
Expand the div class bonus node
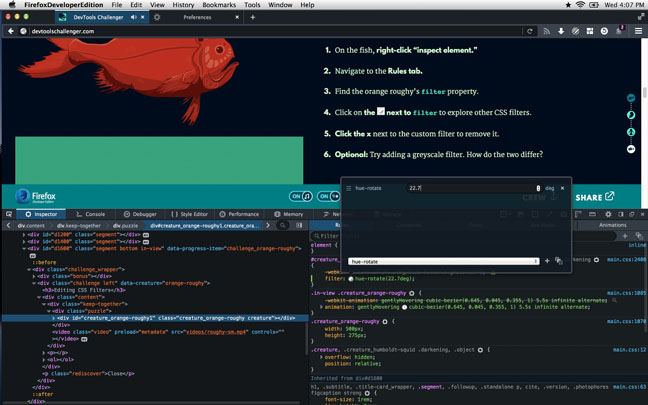pos(34,276)
